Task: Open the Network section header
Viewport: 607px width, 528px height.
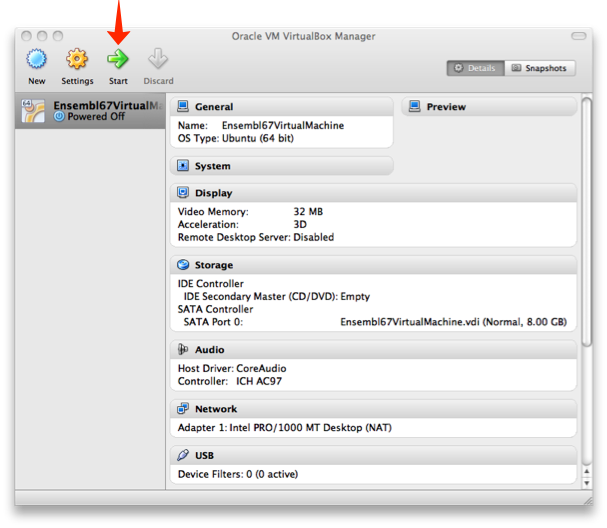Action: click(374, 409)
